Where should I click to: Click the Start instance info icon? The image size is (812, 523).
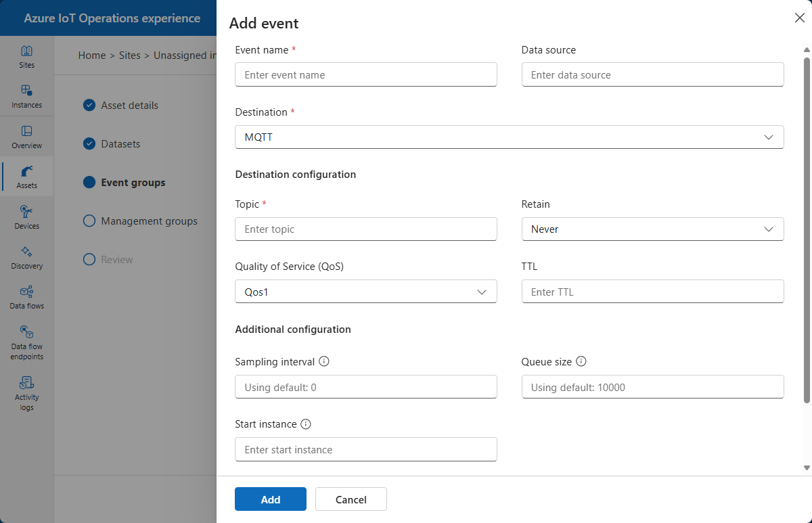point(306,424)
